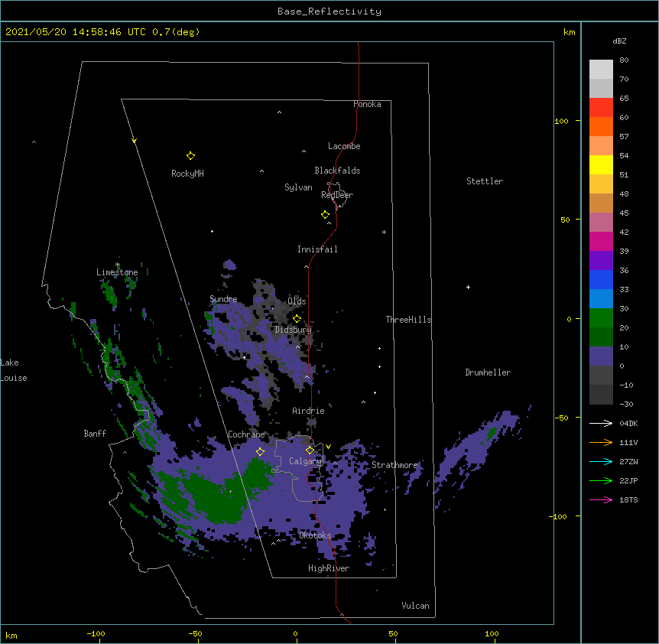
Task: Select the red 65-60 dBZ color swatch
Action: coord(601,107)
